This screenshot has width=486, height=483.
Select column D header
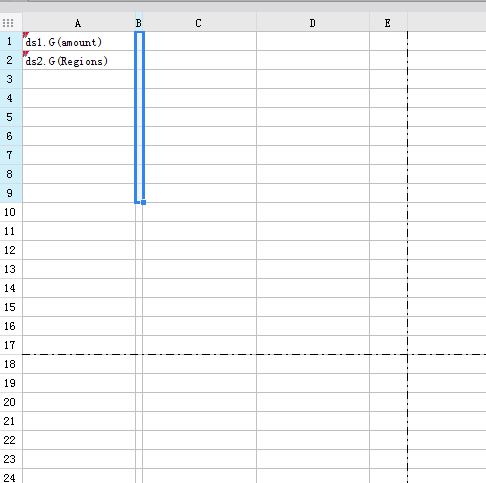pos(313,22)
